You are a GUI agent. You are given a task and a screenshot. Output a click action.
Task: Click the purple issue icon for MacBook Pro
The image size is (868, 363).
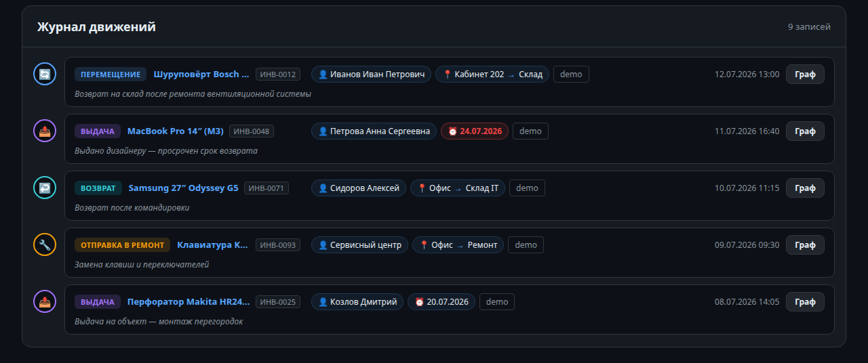(x=45, y=131)
